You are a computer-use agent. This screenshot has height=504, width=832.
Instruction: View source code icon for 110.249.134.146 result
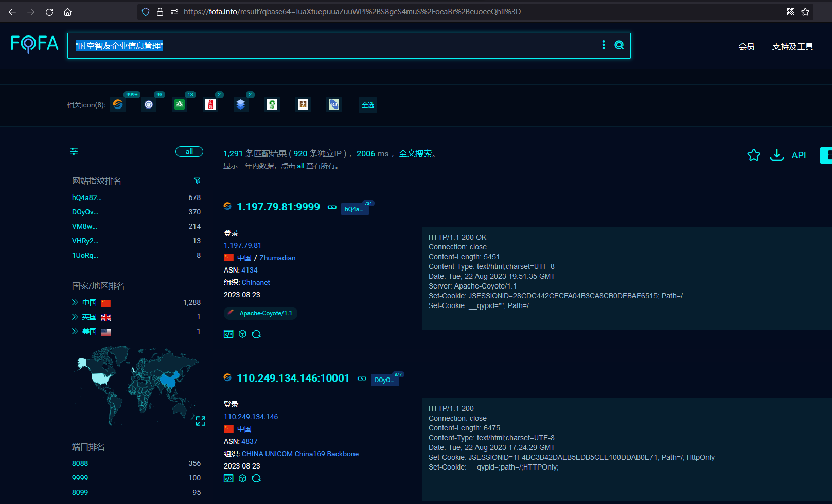(x=228, y=478)
